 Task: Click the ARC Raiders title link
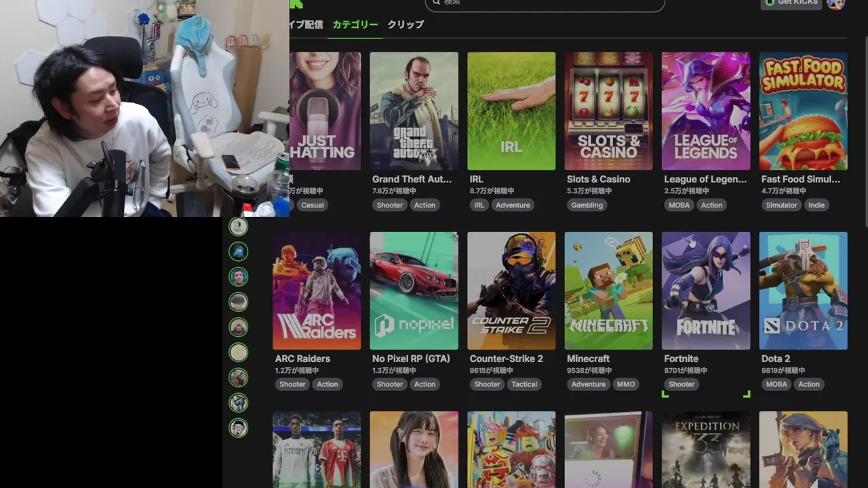[302, 359]
